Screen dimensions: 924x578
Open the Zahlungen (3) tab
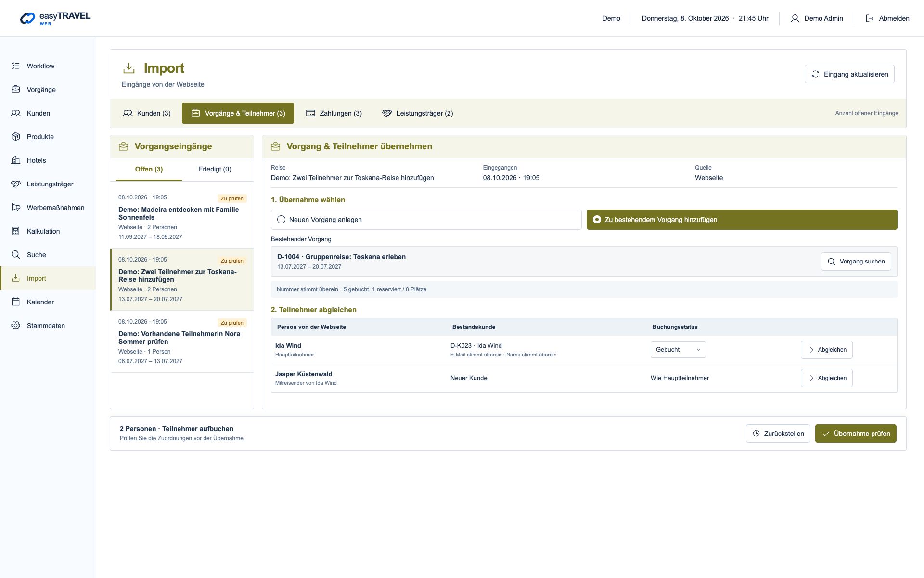point(334,113)
